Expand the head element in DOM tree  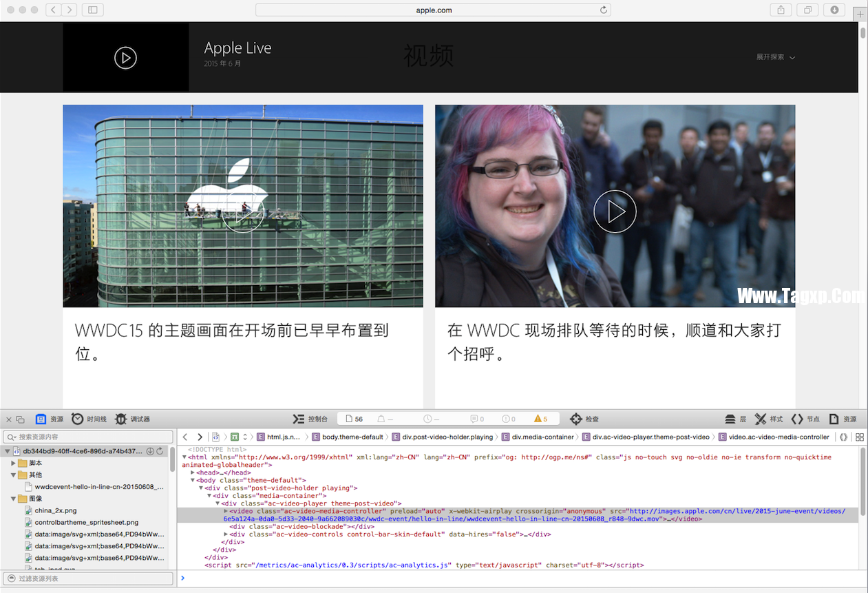click(x=193, y=472)
